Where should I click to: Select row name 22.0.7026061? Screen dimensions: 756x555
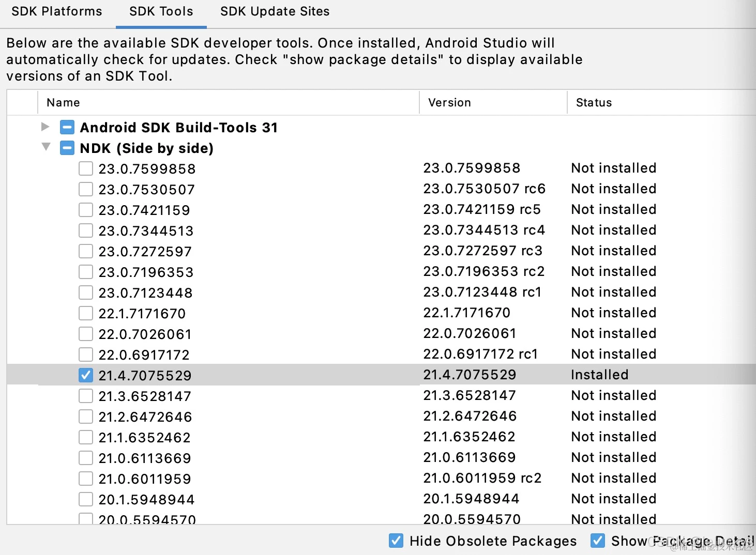145,334
